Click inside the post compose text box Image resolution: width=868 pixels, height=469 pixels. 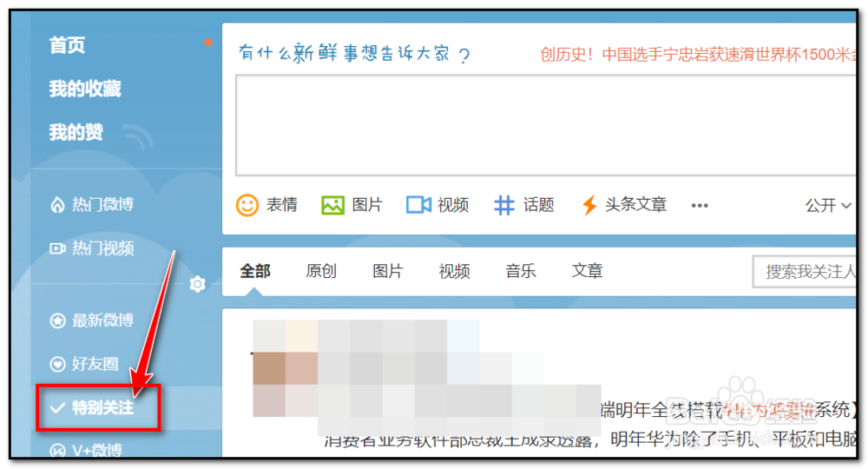pyautogui.click(x=546, y=126)
